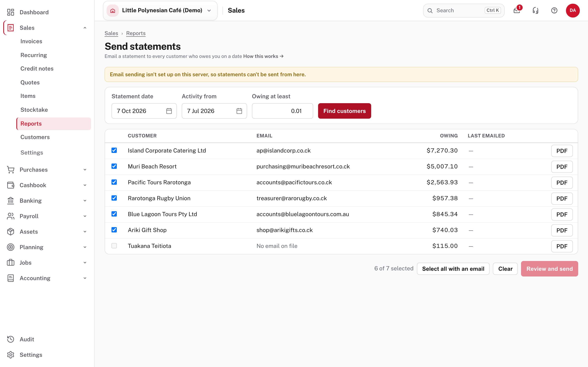Screen dimensions: 588x367
Task: Open the Audit history icon
Action: click(11, 339)
